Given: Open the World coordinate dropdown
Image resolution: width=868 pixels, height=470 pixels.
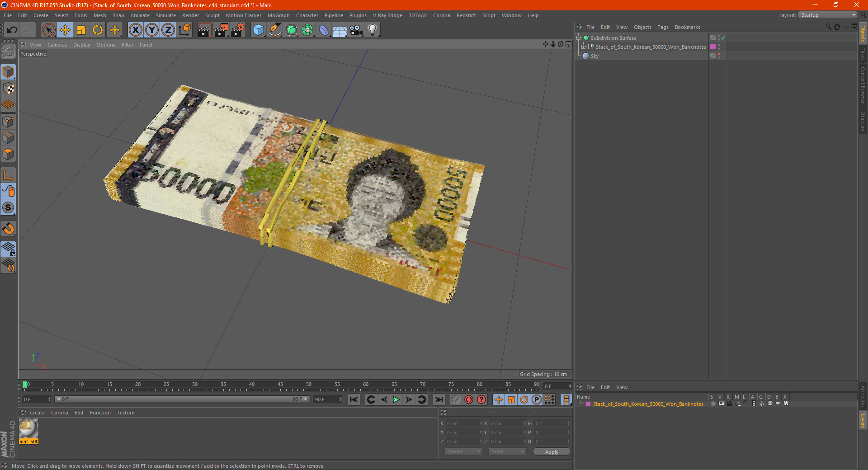Looking at the screenshot, I should (x=463, y=452).
